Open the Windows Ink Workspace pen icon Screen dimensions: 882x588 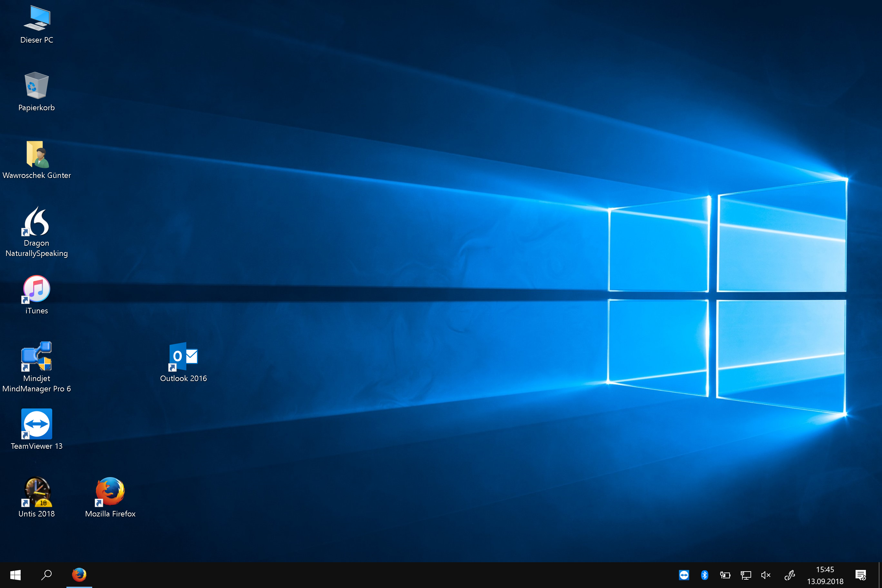tap(789, 575)
